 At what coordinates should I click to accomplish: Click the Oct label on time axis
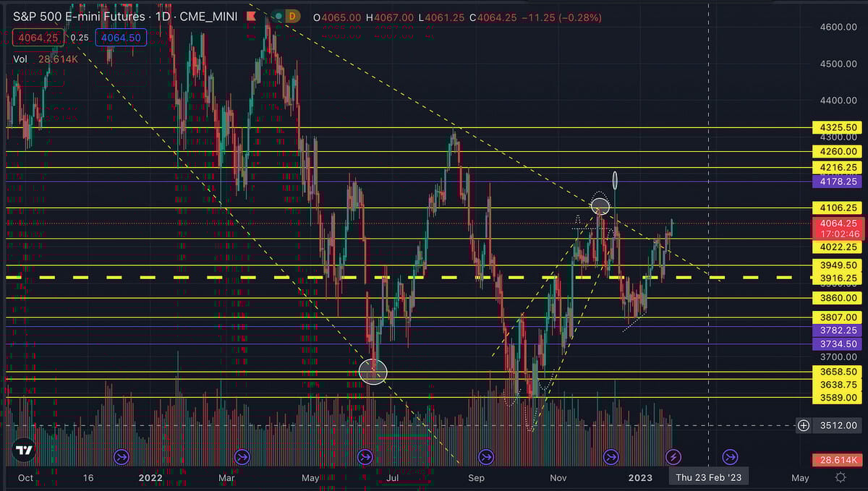tap(25, 477)
